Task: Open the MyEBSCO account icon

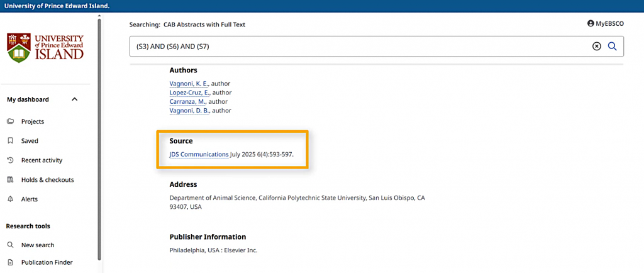Action: click(x=591, y=23)
